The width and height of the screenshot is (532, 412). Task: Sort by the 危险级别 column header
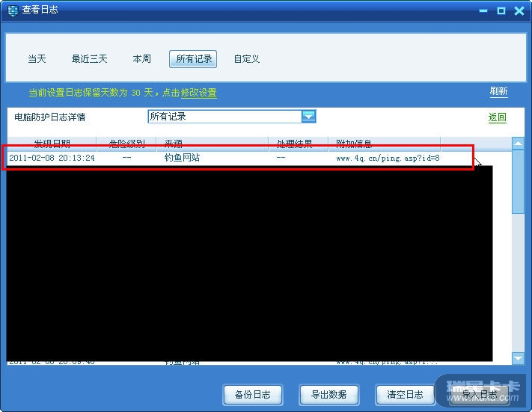pyautogui.click(x=126, y=144)
